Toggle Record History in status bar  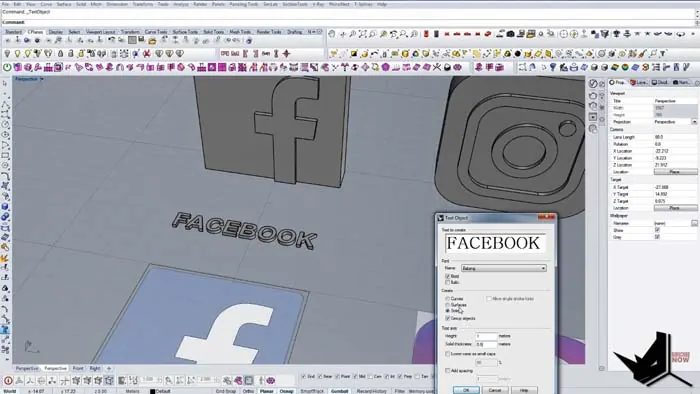click(x=371, y=391)
